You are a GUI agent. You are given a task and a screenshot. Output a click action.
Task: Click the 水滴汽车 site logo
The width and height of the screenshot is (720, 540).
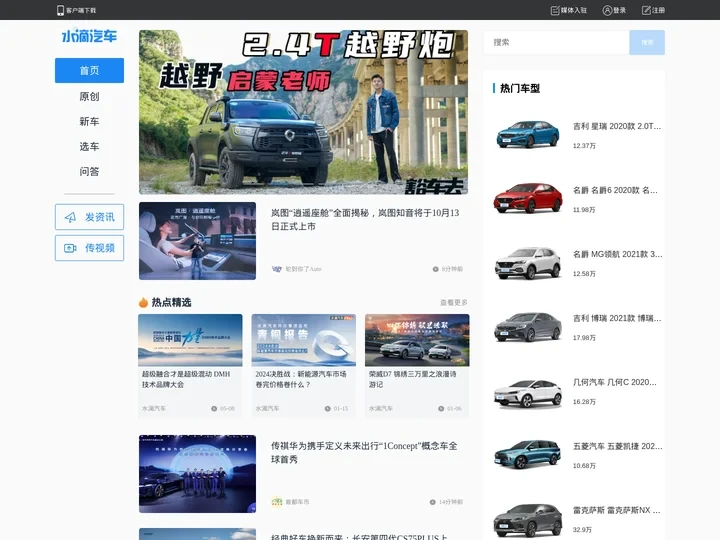click(x=89, y=36)
